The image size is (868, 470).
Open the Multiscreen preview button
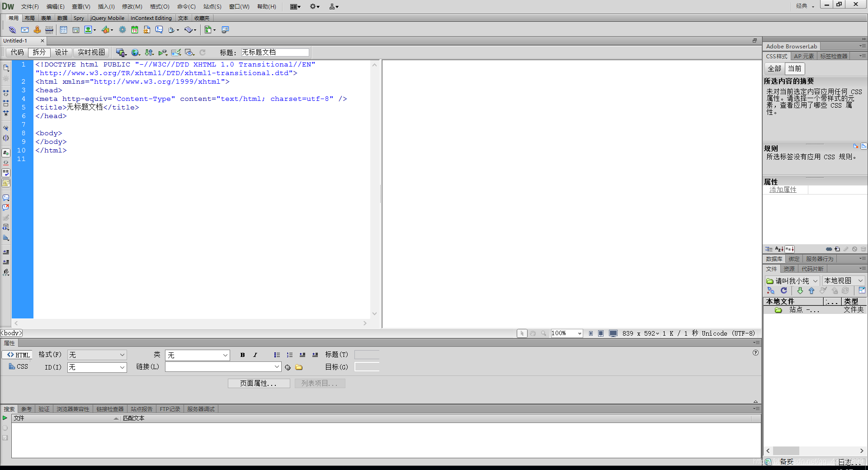(120, 52)
